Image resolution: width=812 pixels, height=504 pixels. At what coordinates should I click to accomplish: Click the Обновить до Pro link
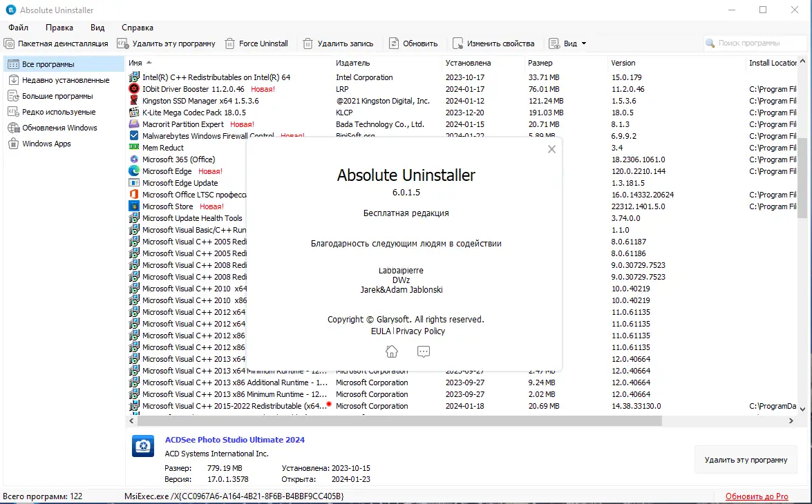[757, 496]
